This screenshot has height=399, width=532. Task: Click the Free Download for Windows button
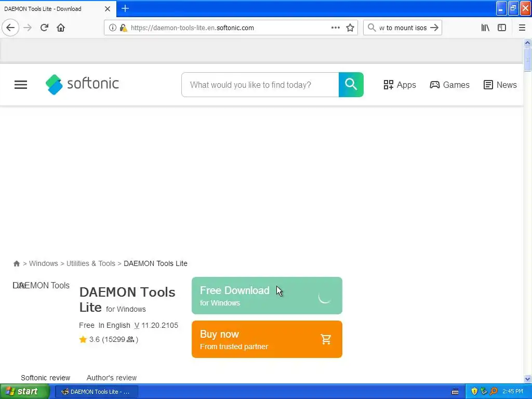click(x=267, y=296)
